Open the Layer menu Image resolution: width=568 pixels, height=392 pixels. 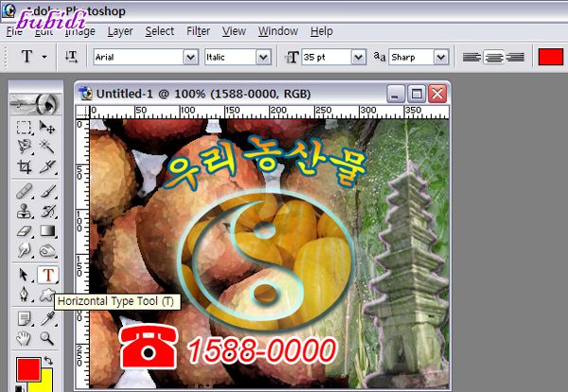(120, 31)
